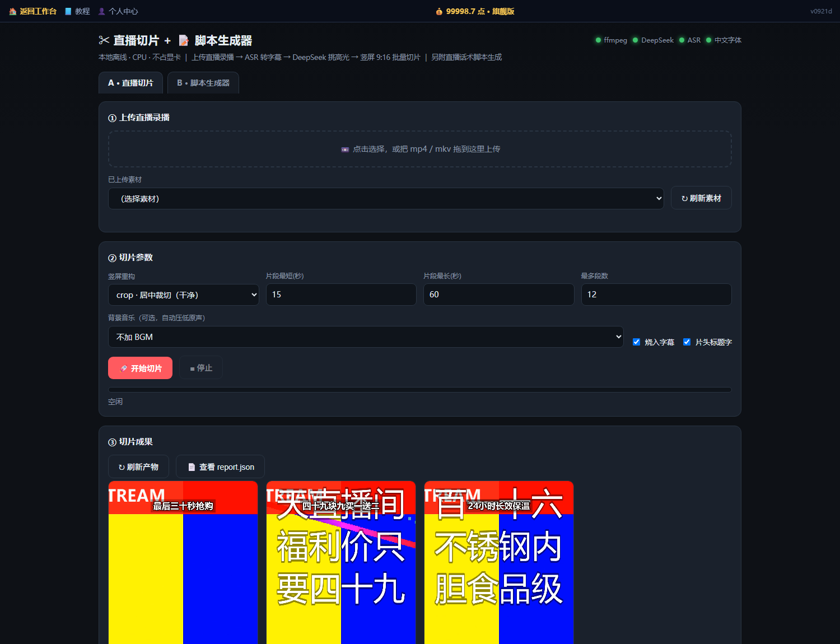The image size is (840, 644).
Task: Click the 片段最长(秒) input field
Action: (498, 295)
